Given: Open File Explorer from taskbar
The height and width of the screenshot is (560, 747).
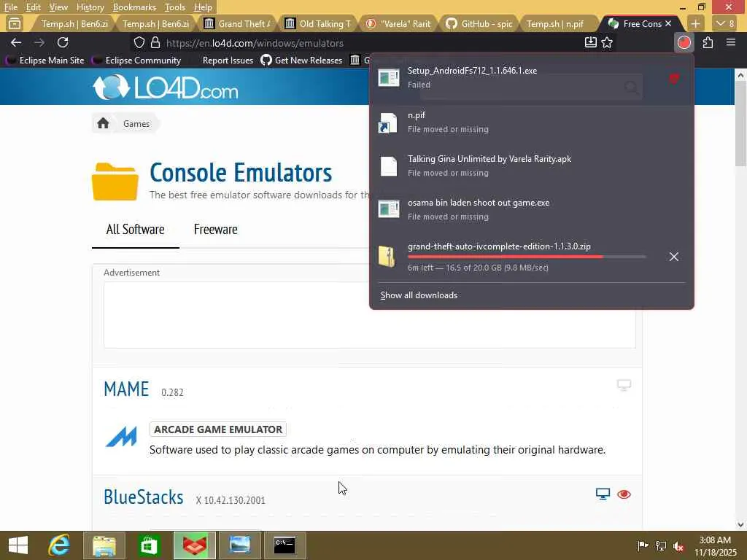Looking at the screenshot, I should point(104,545).
